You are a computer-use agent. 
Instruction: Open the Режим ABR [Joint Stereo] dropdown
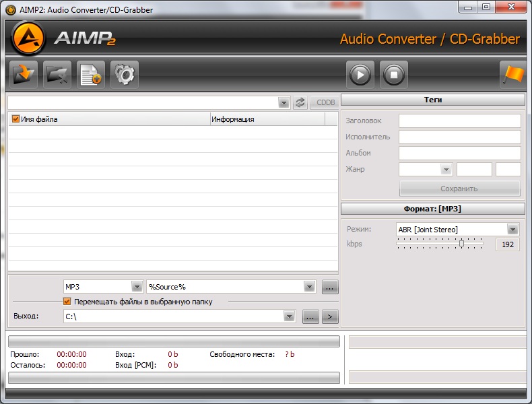click(512, 230)
